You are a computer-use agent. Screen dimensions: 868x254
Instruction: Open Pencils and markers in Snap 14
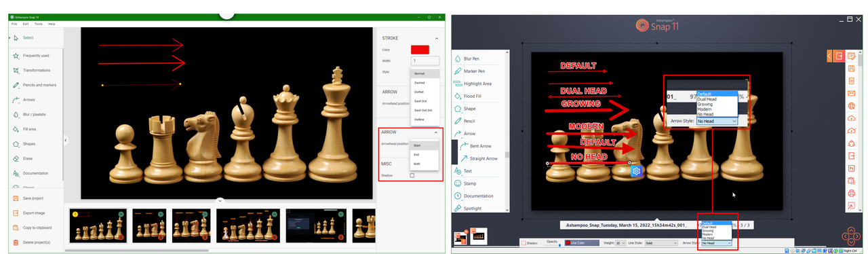click(x=35, y=86)
